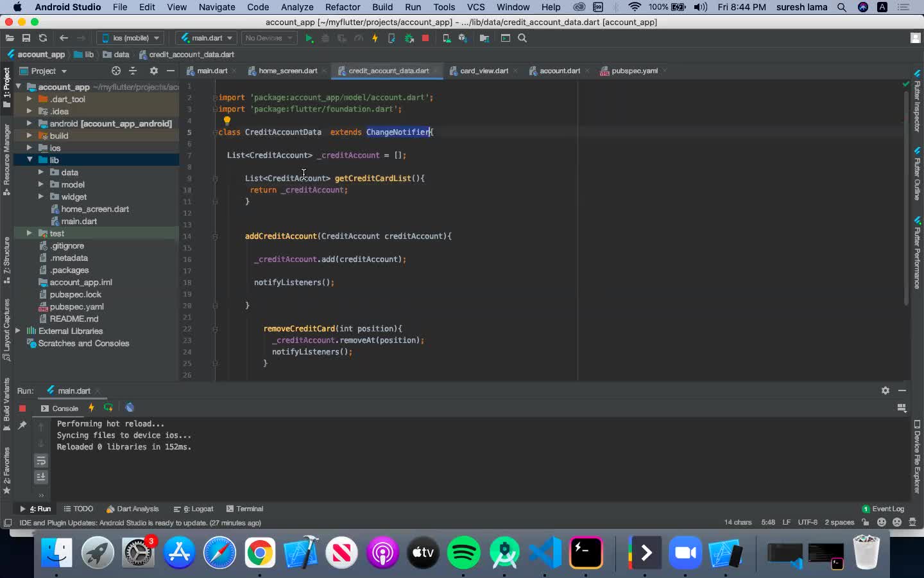Expand the widget folder in tree
Viewport: 924px width, 578px height.
[x=41, y=197]
